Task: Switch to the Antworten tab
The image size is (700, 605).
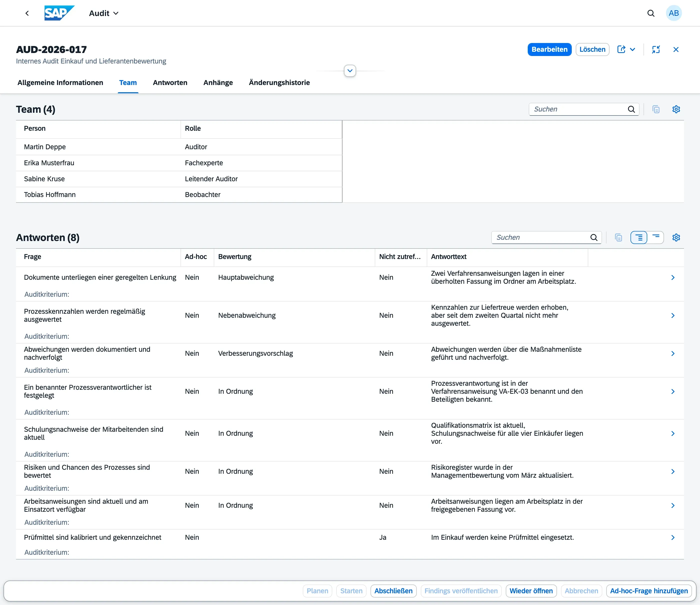Action: click(170, 82)
